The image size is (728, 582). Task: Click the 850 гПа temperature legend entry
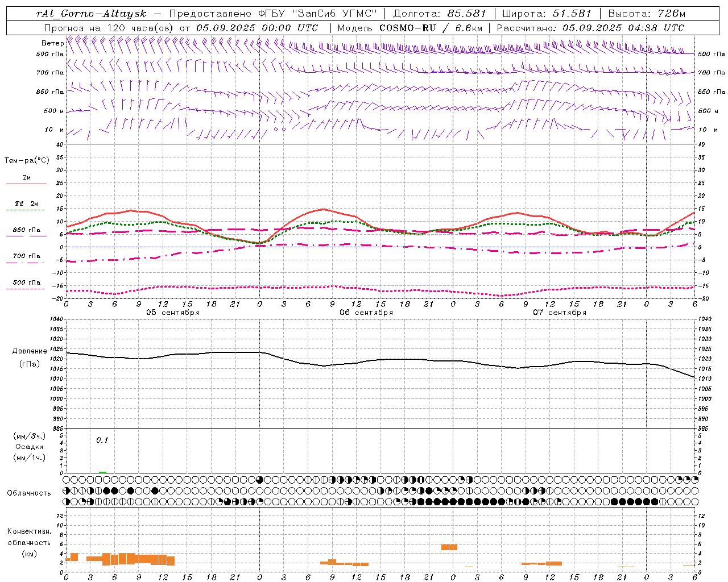coord(27,230)
